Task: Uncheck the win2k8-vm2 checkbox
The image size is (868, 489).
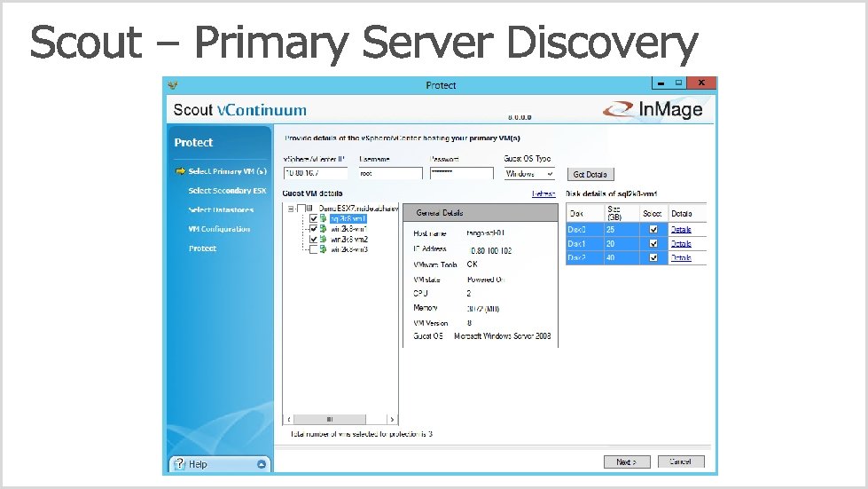Action: tap(313, 240)
